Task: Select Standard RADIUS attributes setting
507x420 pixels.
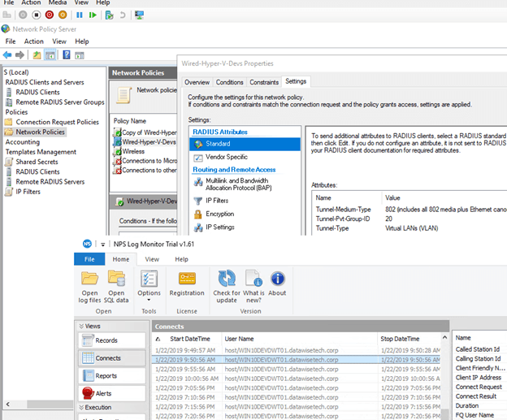Action: (x=245, y=144)
